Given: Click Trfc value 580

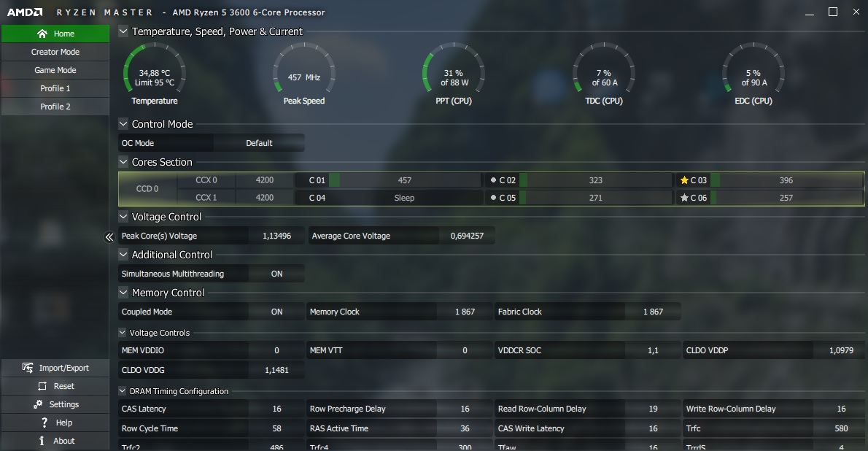Looking at the screenshot, I should (x=842, y=429).
